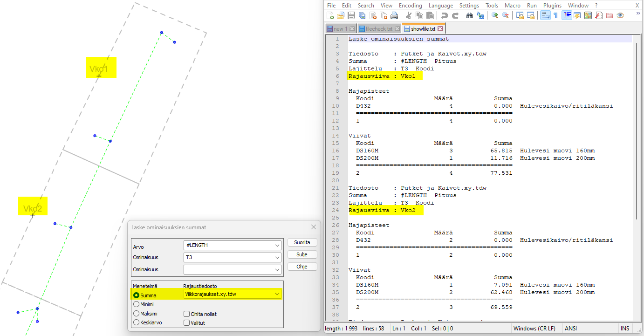The height and width of the screenshot is (336, 644).
Task: Click the New file toolbar icon
Action: tap(330, 16)
